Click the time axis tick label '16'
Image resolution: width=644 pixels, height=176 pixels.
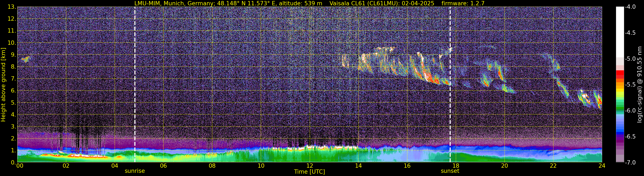pyautogui.click(x=407, y=166)
